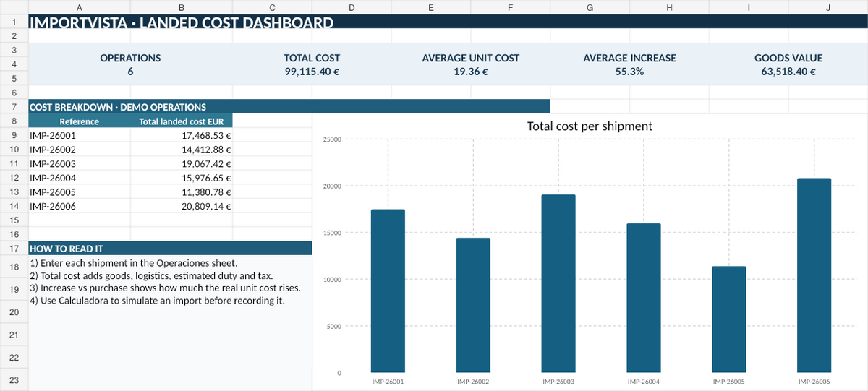
Task: Click the Reference column header cell
Action: [80, 121]
